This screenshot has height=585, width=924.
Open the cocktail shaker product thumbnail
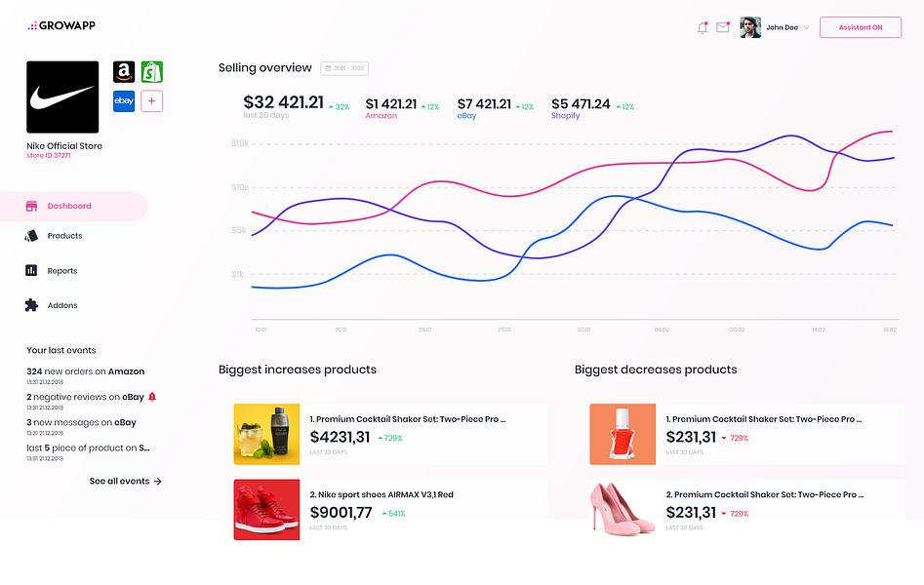coord(267,434)
